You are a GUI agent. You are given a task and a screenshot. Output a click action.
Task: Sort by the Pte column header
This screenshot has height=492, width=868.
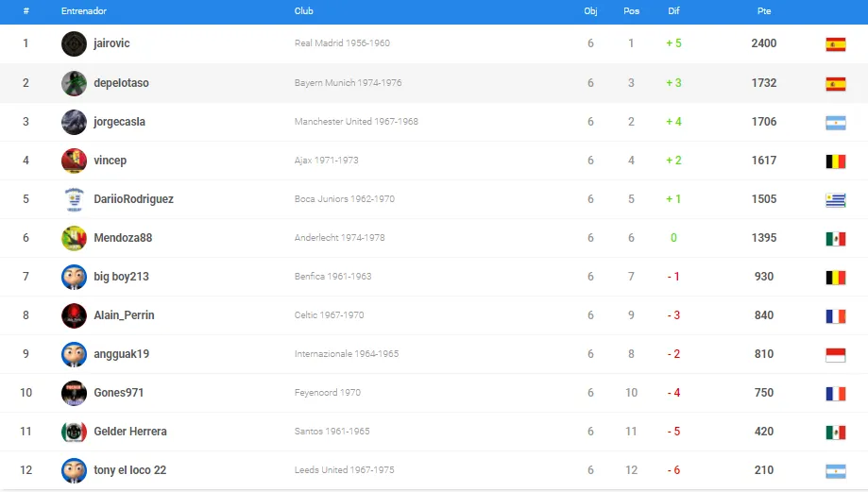pyautogui.click(x=764, y=11)
